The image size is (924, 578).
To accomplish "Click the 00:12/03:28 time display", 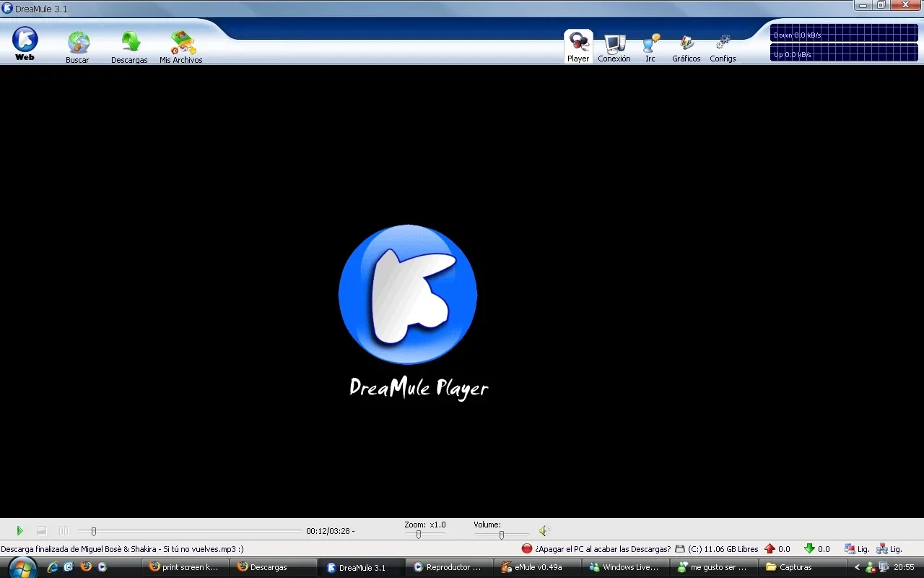I will point(330,531).
